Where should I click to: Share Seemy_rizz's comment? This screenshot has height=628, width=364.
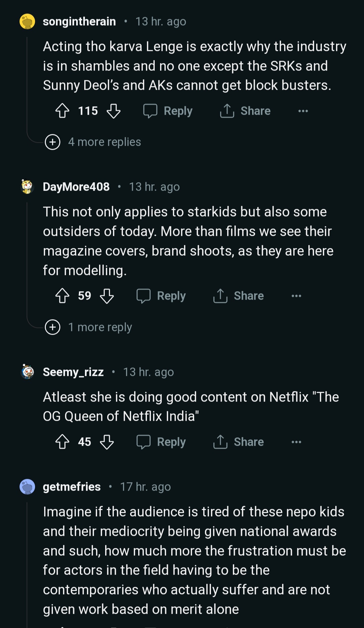pos(238,442)
